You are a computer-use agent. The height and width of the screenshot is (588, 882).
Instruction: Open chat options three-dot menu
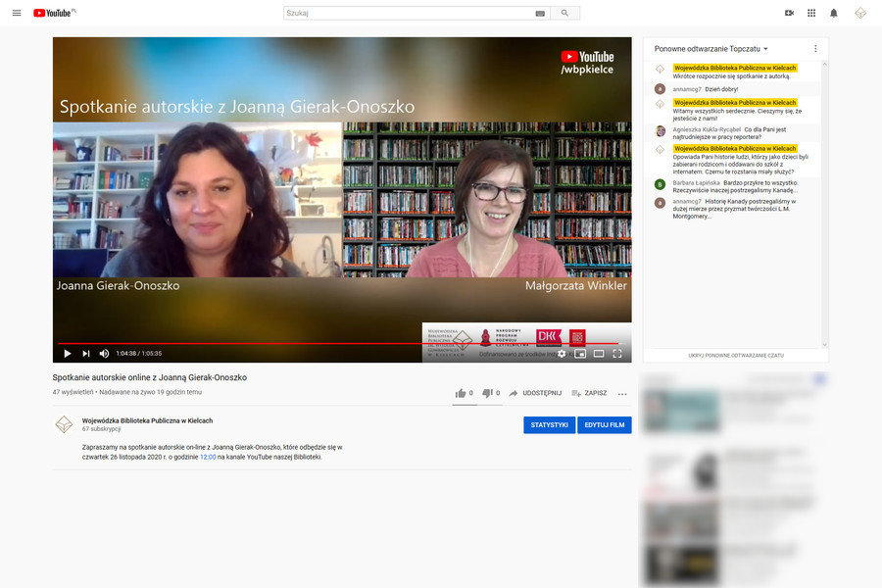click(815, 49)
